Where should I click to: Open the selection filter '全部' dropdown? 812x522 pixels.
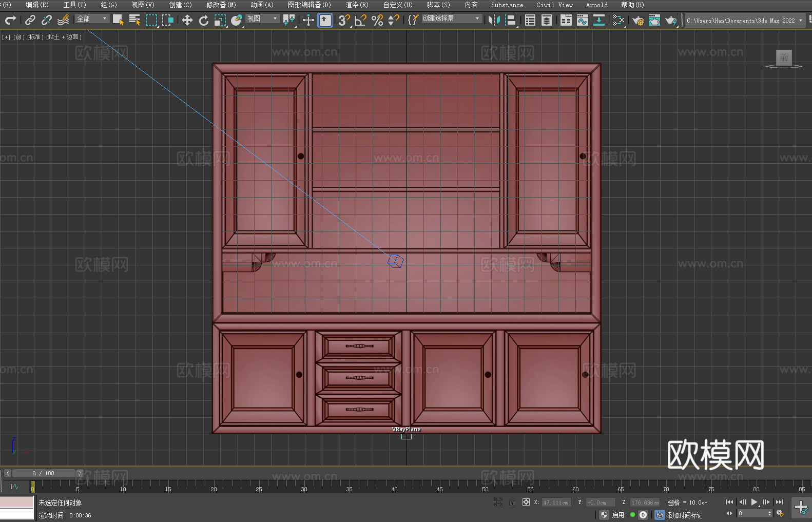(92, 18)
